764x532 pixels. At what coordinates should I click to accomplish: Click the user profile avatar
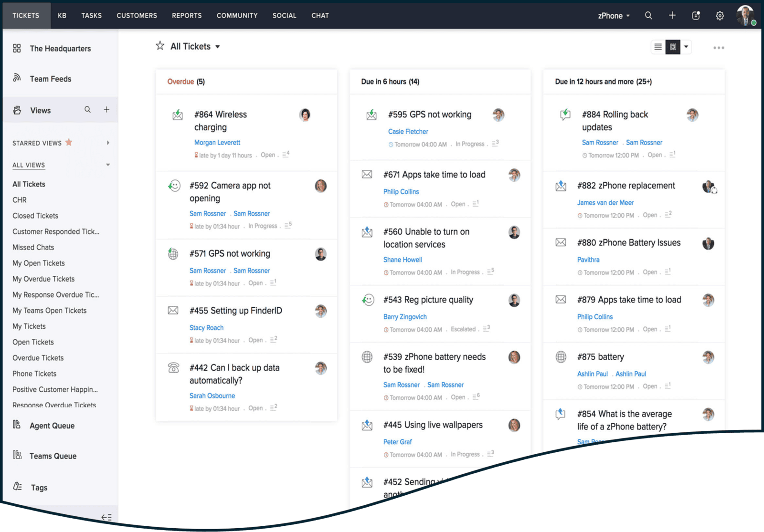[x=745, y=15]
